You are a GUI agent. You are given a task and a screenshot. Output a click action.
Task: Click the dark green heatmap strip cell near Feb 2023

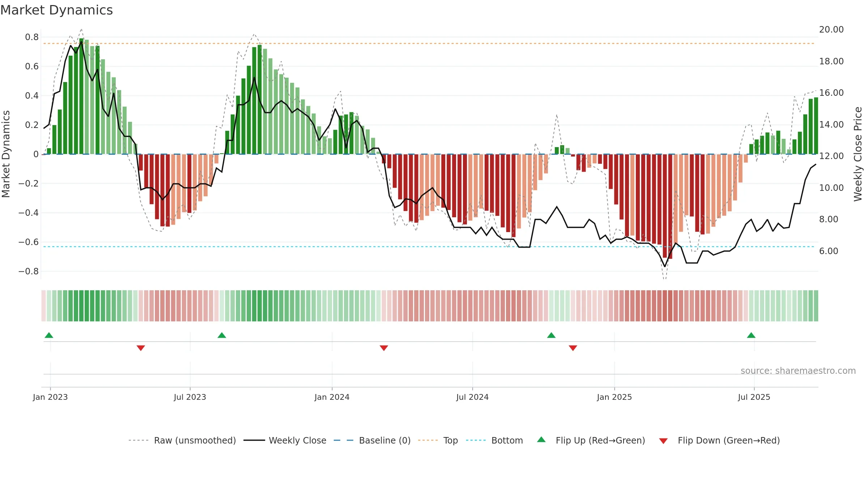(x=81, y=306)
